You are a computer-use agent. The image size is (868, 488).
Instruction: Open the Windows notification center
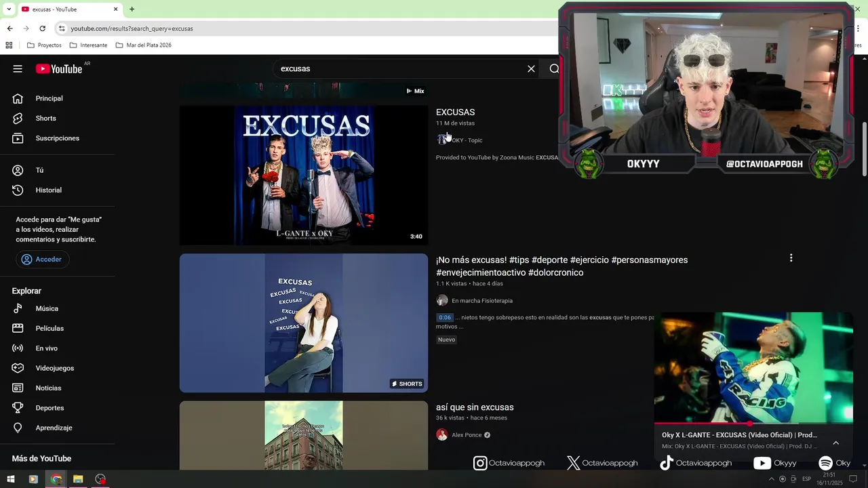[x=853, y=479]
